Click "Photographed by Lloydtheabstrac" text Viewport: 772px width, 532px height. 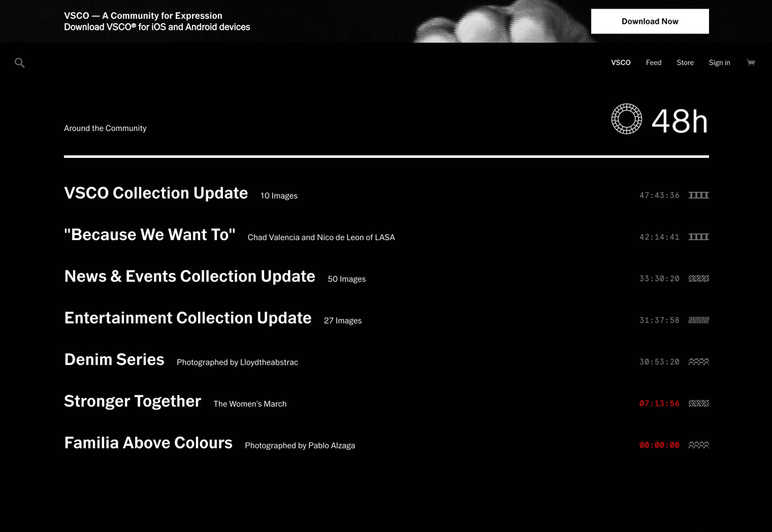tap(237, 363)
